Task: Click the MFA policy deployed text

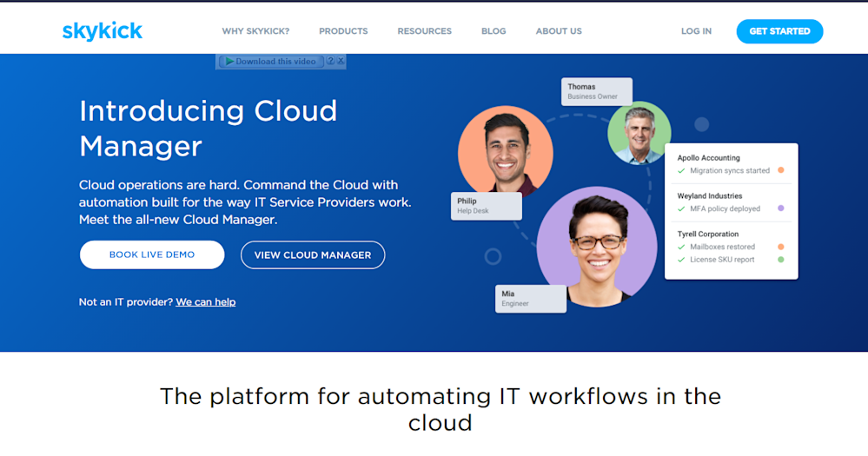Action: click(x=726, y=208)
